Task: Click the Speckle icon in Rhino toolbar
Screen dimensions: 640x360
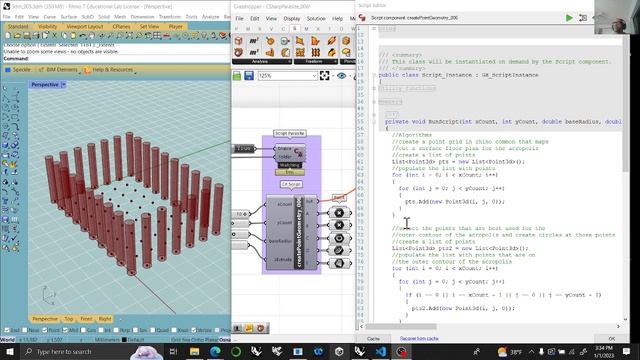Action: point(8,70)
